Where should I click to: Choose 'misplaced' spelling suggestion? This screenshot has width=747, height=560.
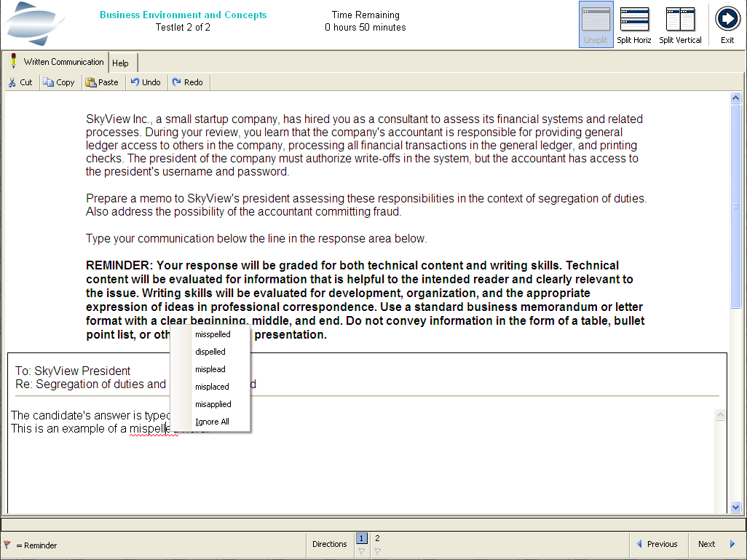(x=212, y=387)
